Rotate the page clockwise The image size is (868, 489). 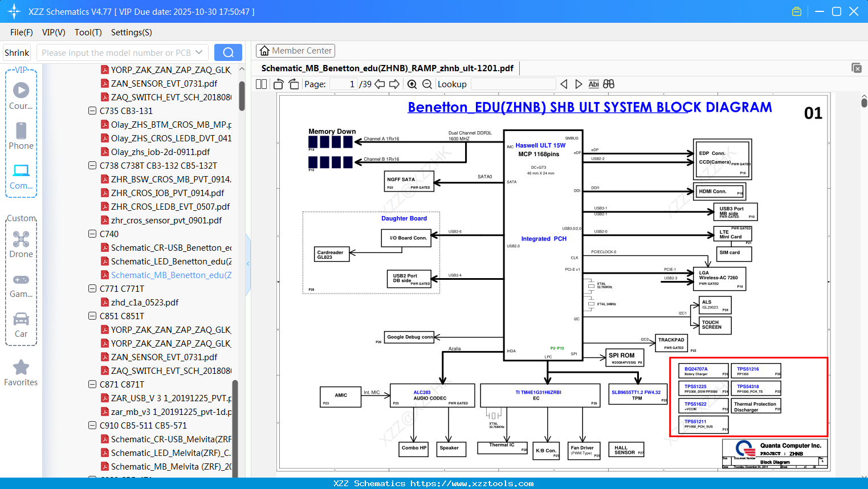click(294, 84)
